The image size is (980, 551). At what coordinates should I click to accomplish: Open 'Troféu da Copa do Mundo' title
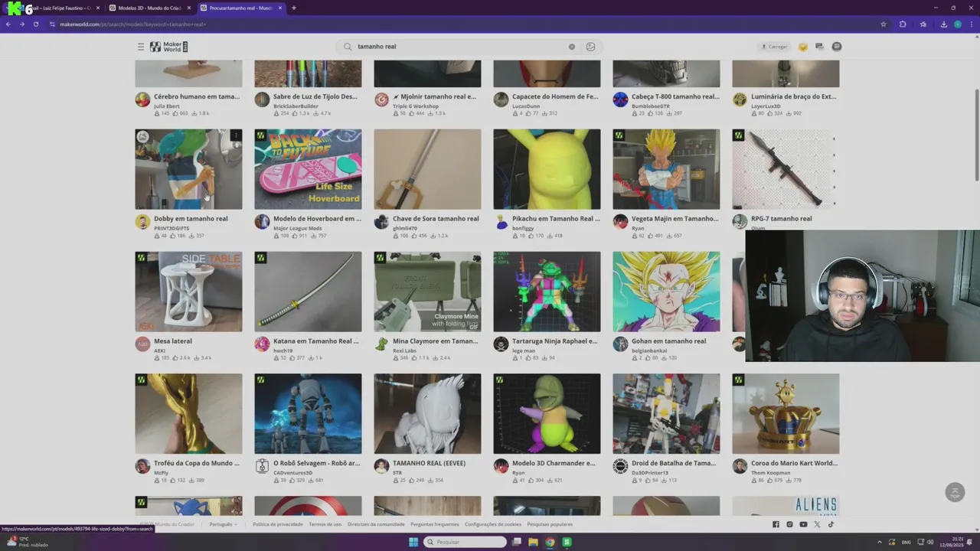coord(197,463)
